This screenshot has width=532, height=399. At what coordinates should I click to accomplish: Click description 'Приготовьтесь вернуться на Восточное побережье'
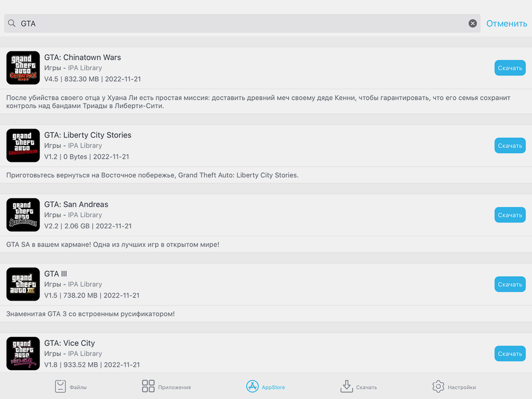153,175
